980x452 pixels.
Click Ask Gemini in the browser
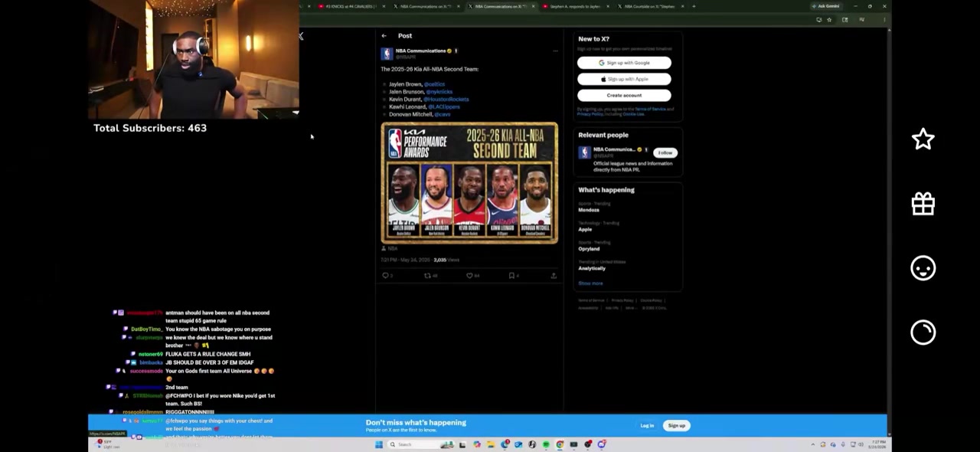click(x=825, y=6)
